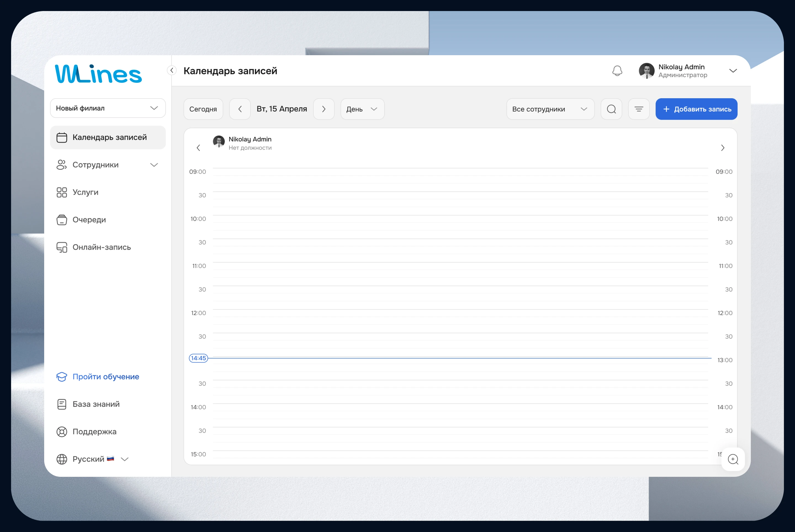Open the calendar search magnifier
Screen dimensions: 795x532
611,109
